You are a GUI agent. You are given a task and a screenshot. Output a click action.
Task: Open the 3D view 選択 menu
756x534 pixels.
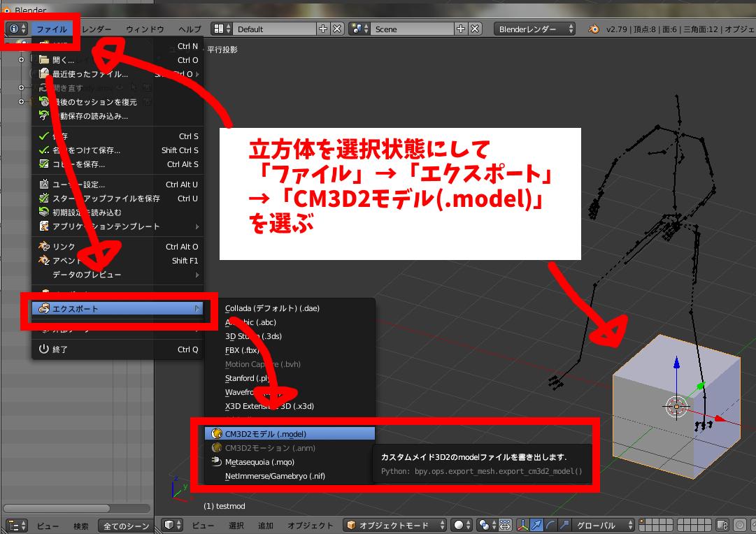click(236, 526)
